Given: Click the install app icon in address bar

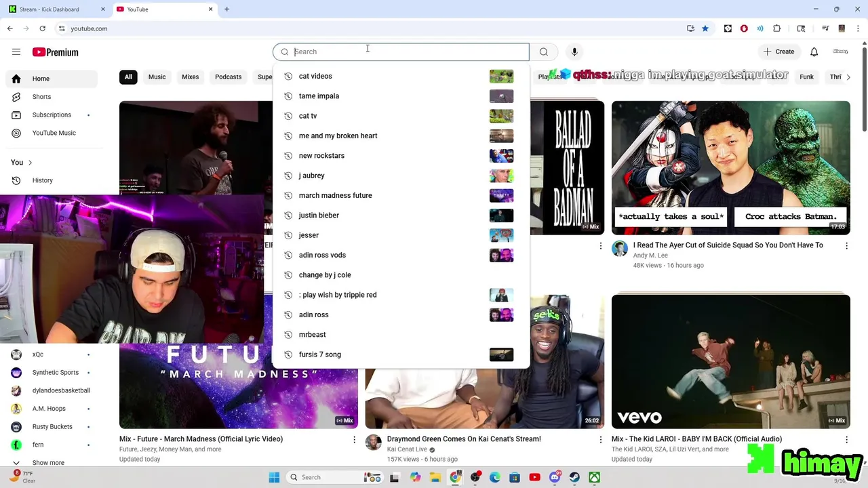Looking at the screenshot, I should click(690, 28).
